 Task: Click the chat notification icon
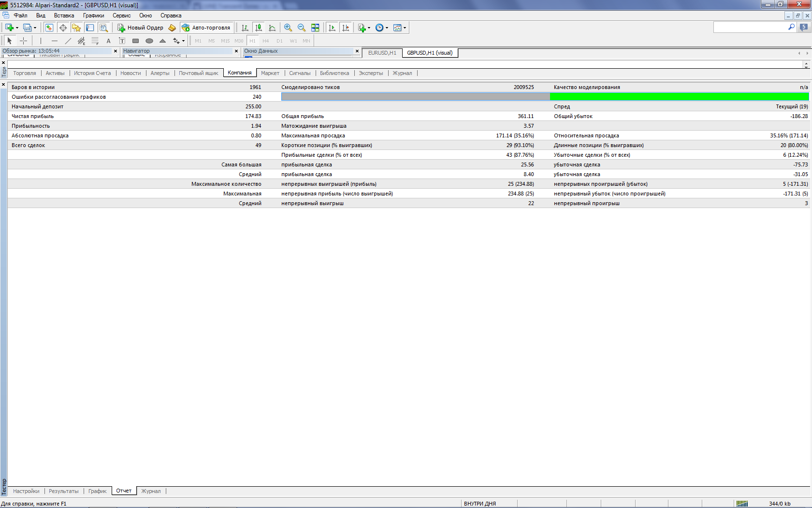pyautogui.click(x=804, y=28)
